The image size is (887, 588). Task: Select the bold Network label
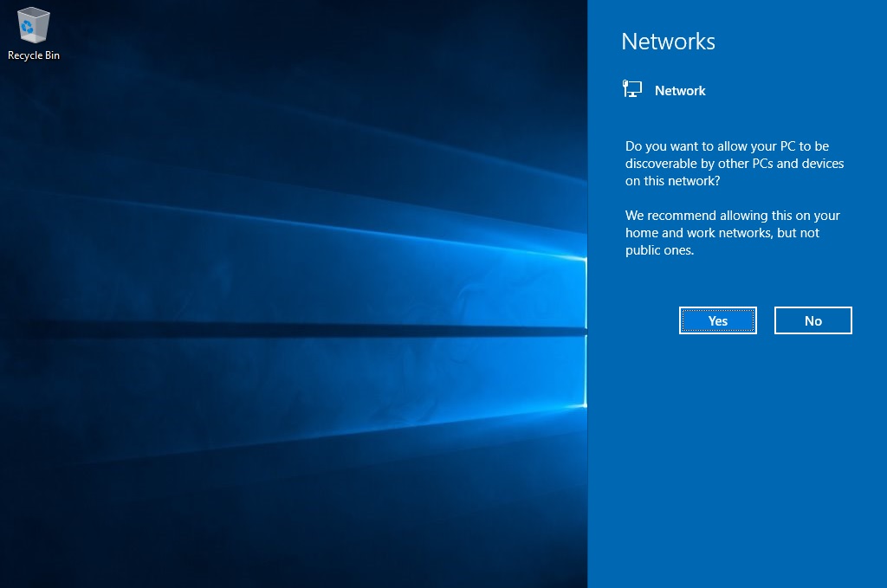[680, 91]
